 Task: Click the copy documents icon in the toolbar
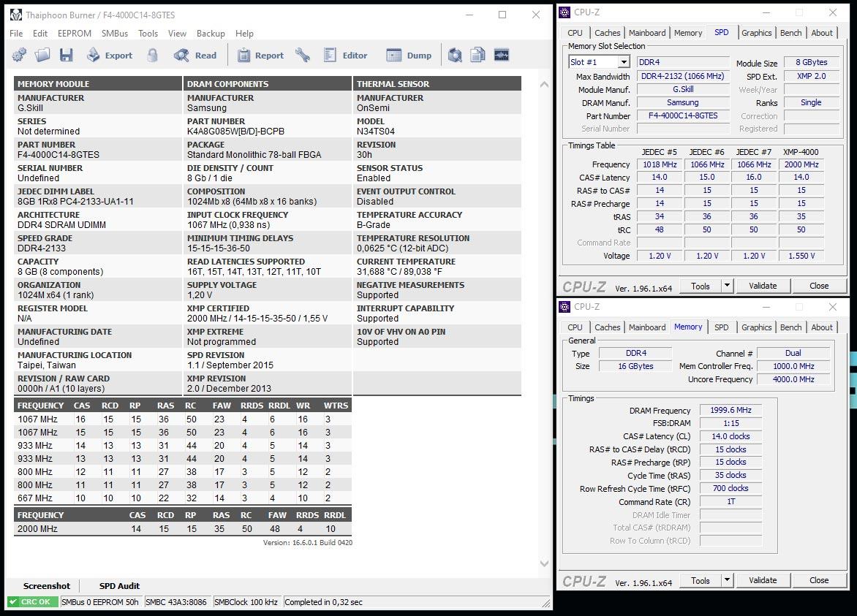point(477,55)
